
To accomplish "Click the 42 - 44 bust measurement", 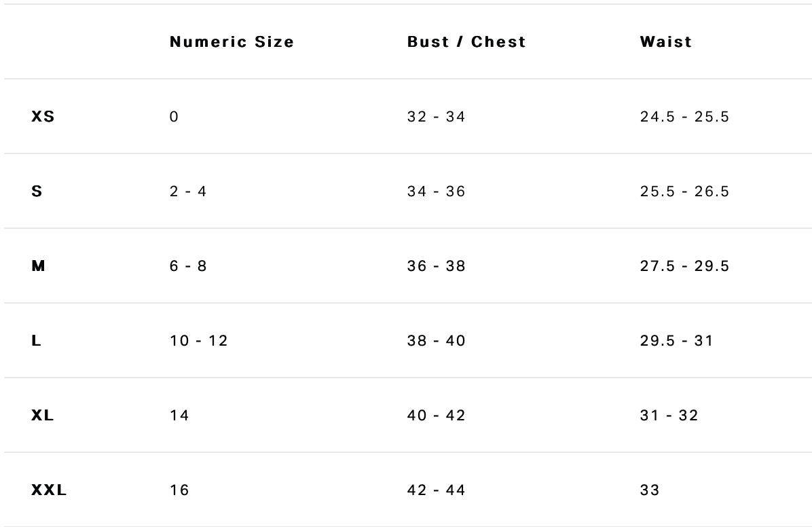I will [436, 490].
